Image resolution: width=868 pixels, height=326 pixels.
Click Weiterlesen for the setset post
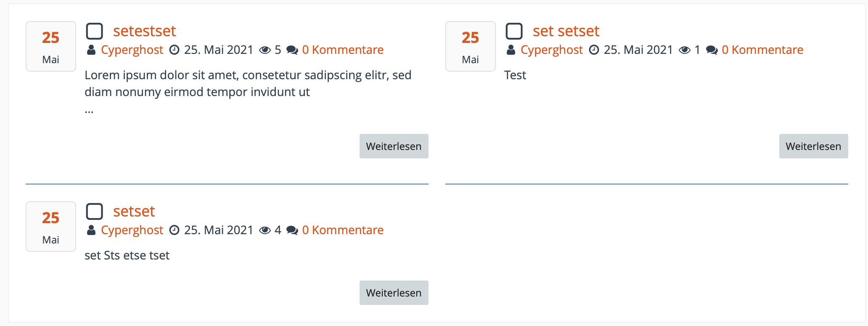(x=394, y=293)
